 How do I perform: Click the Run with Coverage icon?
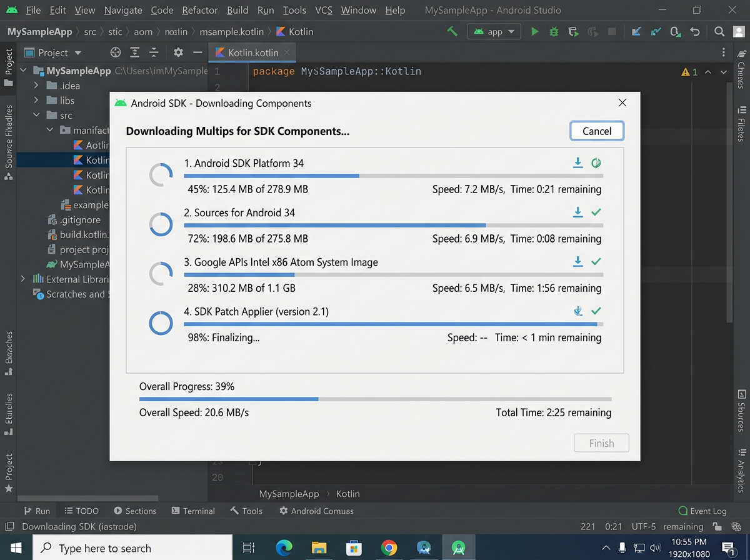572,31
